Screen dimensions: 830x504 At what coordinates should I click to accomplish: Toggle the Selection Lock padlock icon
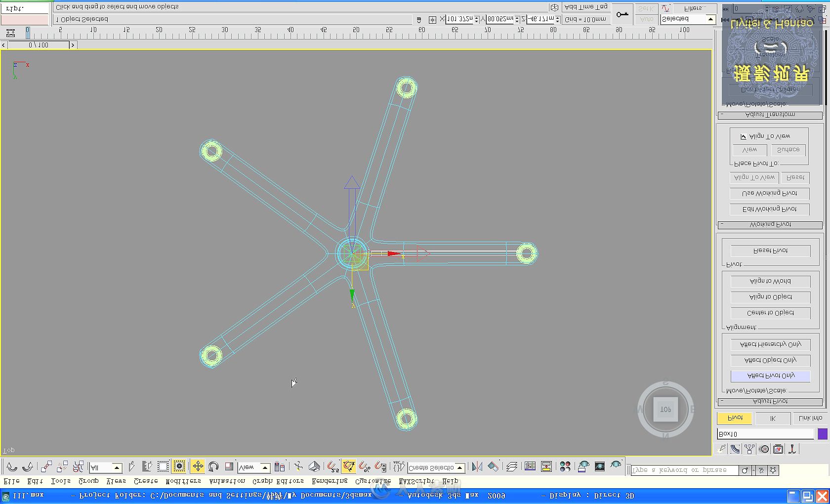click(x=419, y=20)
